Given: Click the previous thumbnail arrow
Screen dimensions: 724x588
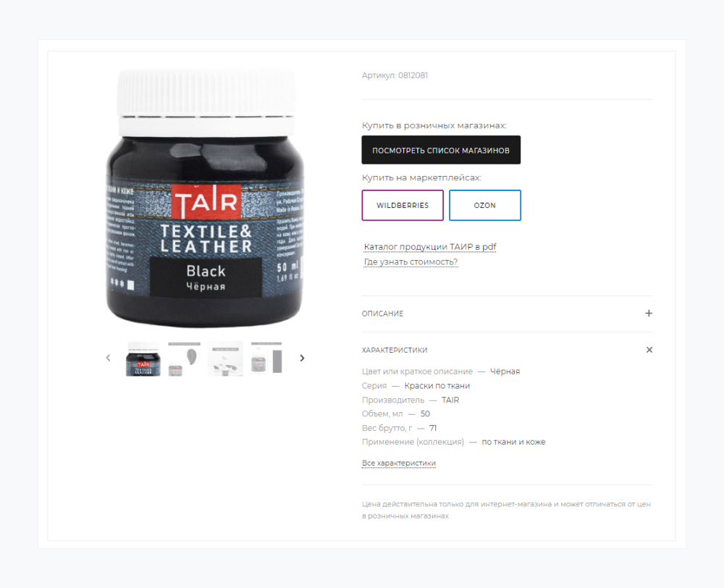Looking at the screenshot, I should tap(108, 358).
